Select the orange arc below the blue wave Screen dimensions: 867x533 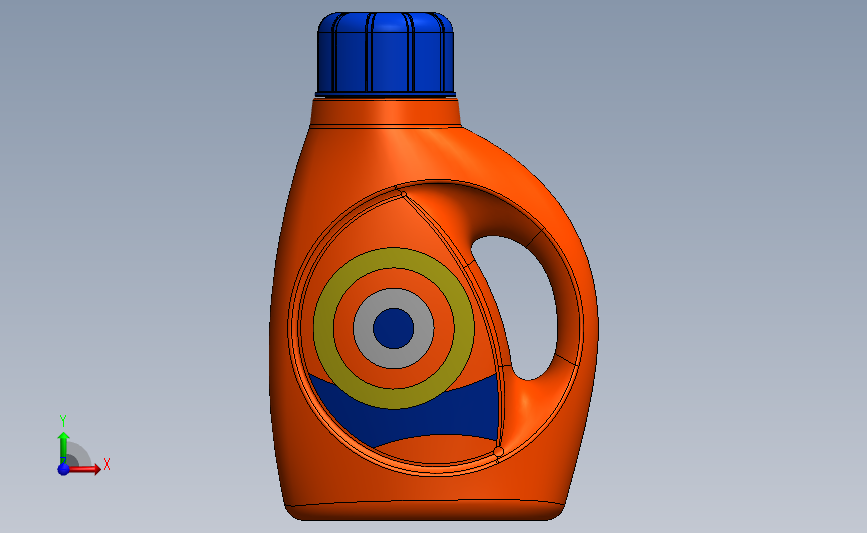coord(437,449)
